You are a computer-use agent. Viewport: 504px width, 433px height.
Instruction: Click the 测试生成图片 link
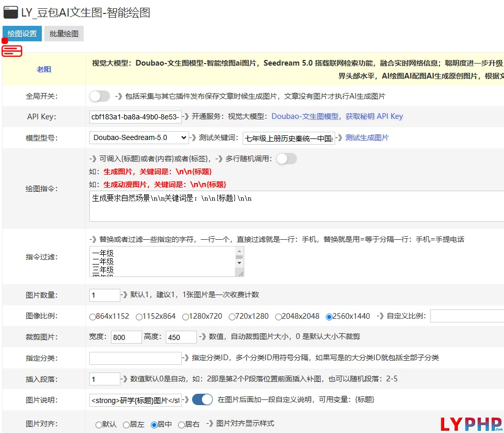367,137
